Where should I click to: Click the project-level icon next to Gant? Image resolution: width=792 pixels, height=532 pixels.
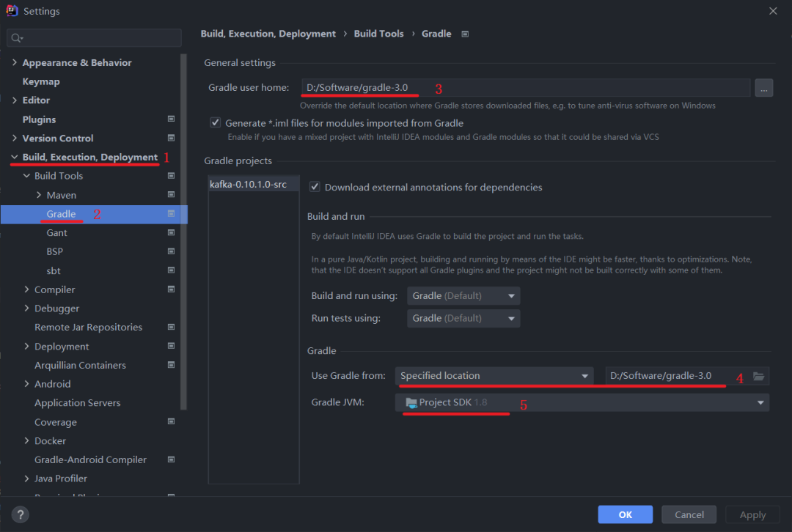(171, 233)
